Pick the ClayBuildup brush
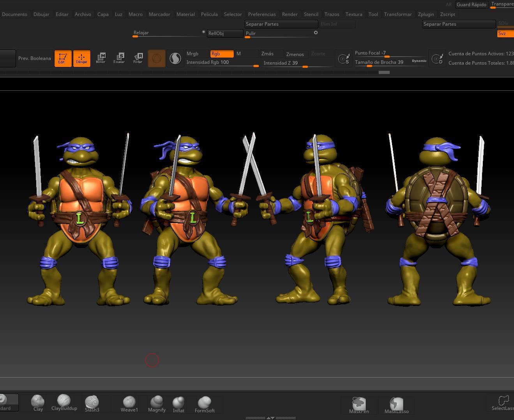The height and width of the screenshot is (420, 514). [64, 402]
